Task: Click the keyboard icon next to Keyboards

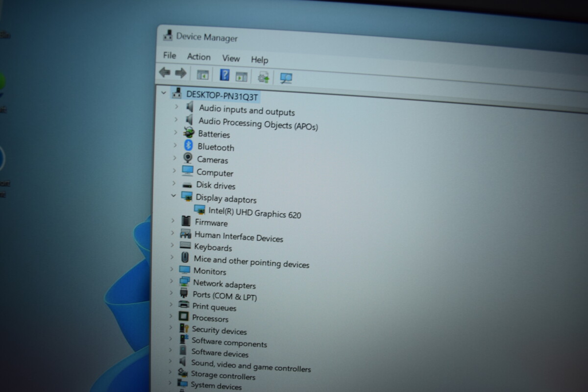Action: pos(185,245)
